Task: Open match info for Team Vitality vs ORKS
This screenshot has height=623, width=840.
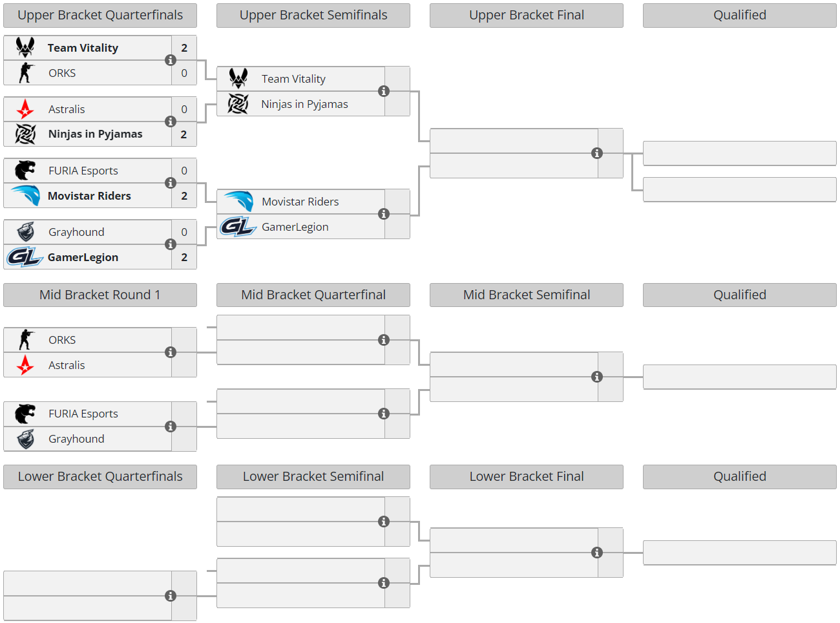Action: tap(171, 60)
